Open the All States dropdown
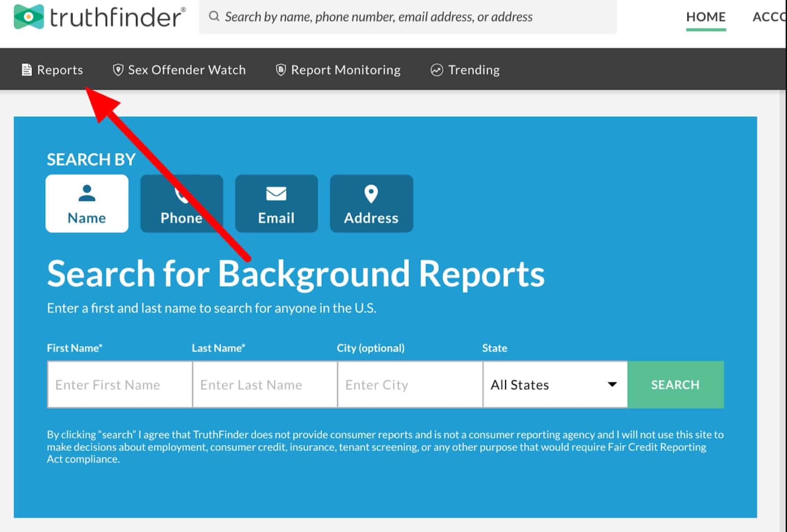The width and height of the screenshot is (787, 532). coord(554,384)
